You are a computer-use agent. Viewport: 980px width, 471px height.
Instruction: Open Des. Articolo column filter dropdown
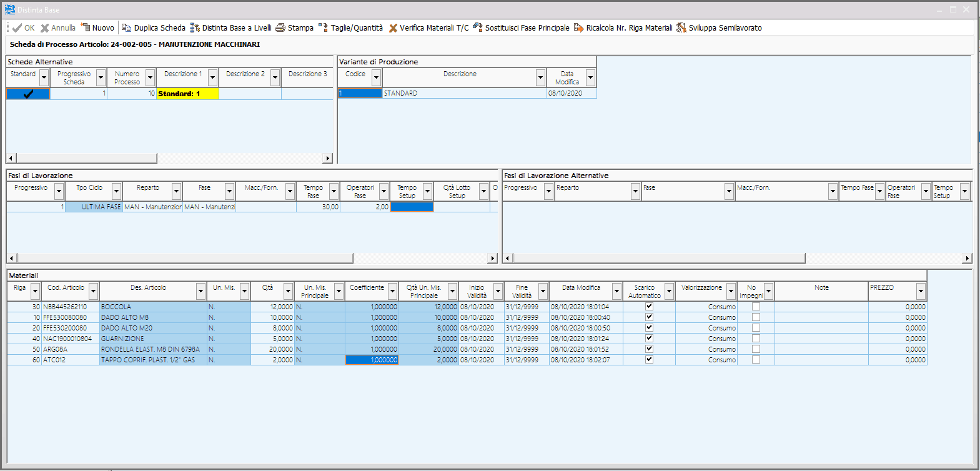pyautogui.click(x=200, y=291)
